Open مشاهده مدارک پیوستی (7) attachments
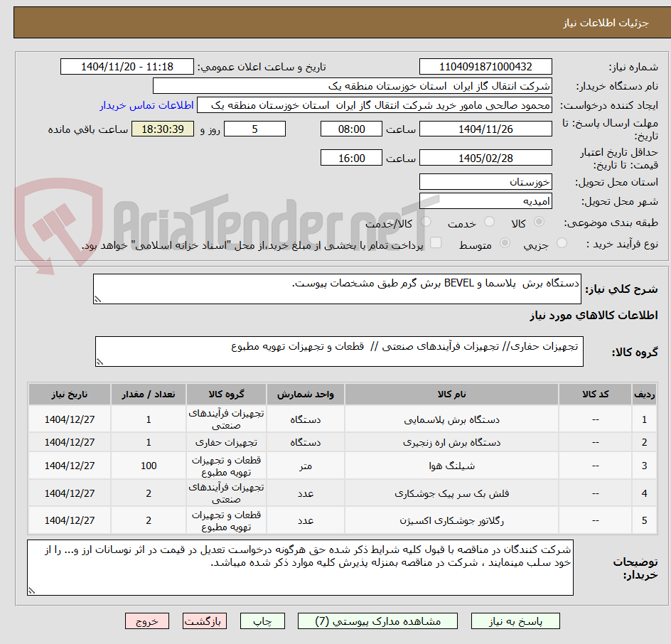 coord(377,621)
